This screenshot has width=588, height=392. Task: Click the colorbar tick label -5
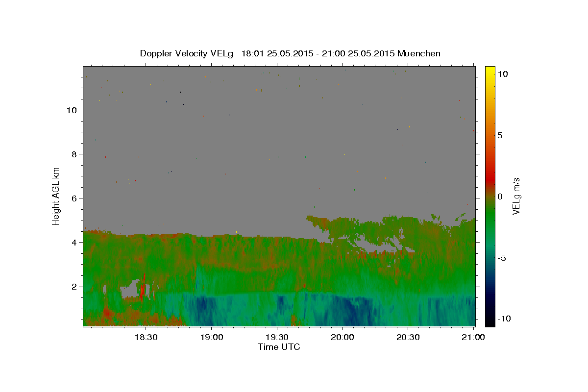(501, 258)
